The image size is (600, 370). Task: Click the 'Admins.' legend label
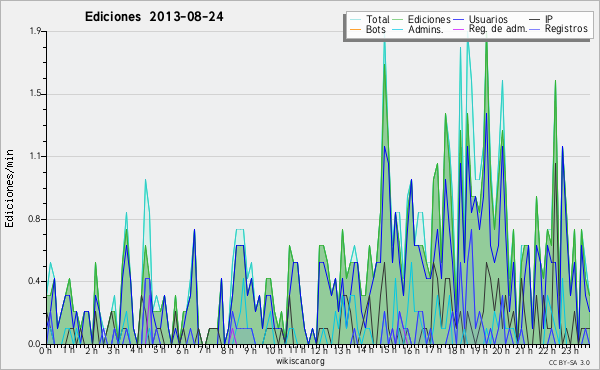pos(426,29)
